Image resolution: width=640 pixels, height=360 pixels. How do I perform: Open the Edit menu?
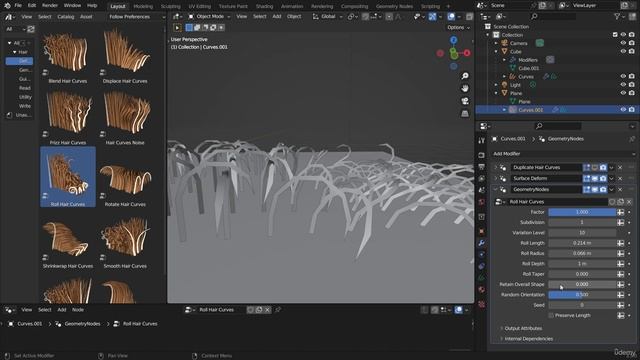point(32,6)
